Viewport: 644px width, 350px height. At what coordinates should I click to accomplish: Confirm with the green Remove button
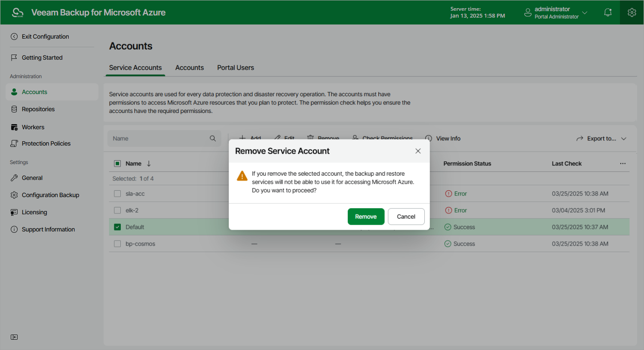point(366,216)
